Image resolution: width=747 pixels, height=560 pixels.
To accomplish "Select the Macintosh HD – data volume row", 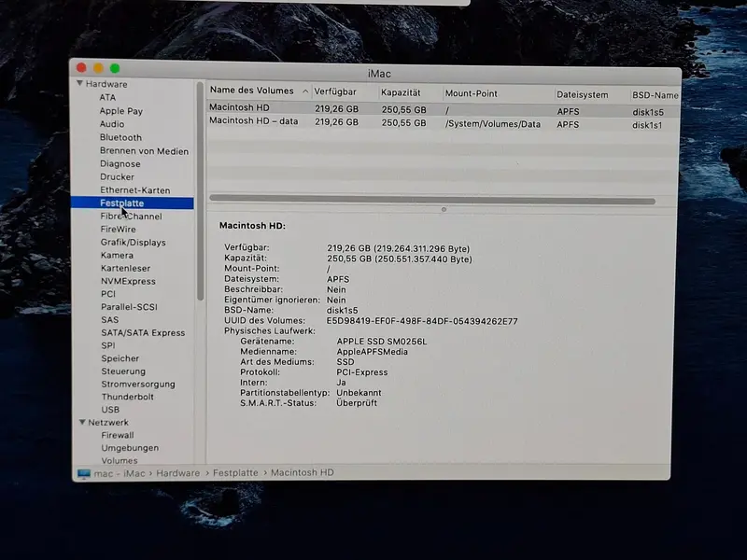I will 443,123.
